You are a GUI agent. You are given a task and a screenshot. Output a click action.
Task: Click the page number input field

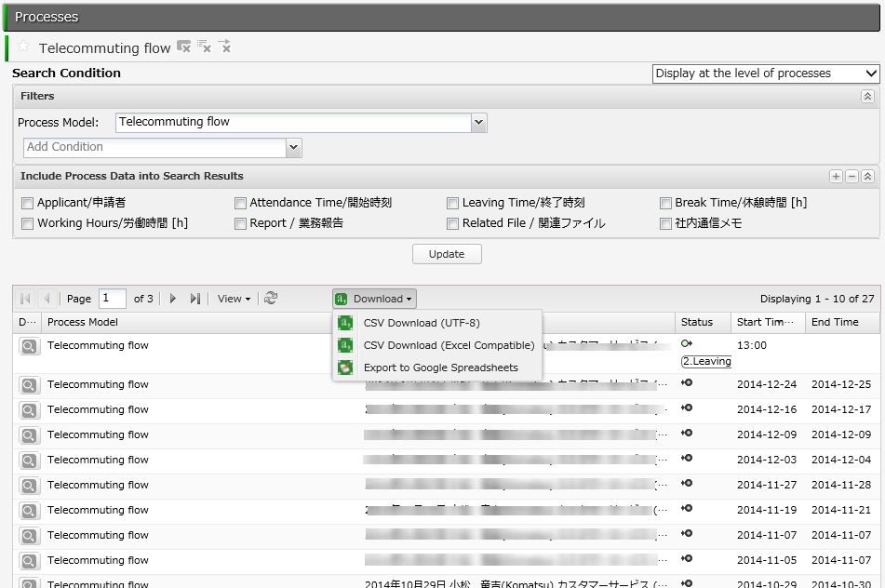pos(113,299)
